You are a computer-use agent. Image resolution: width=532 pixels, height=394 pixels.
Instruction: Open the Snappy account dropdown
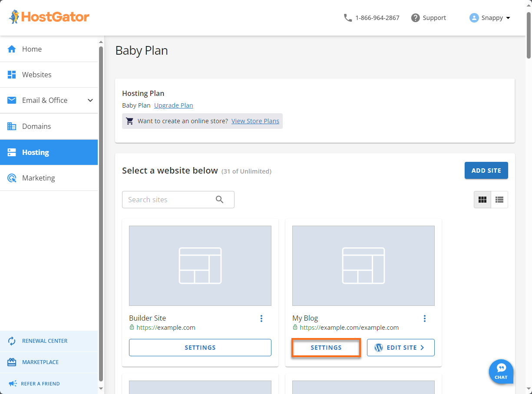coord(489,17)
